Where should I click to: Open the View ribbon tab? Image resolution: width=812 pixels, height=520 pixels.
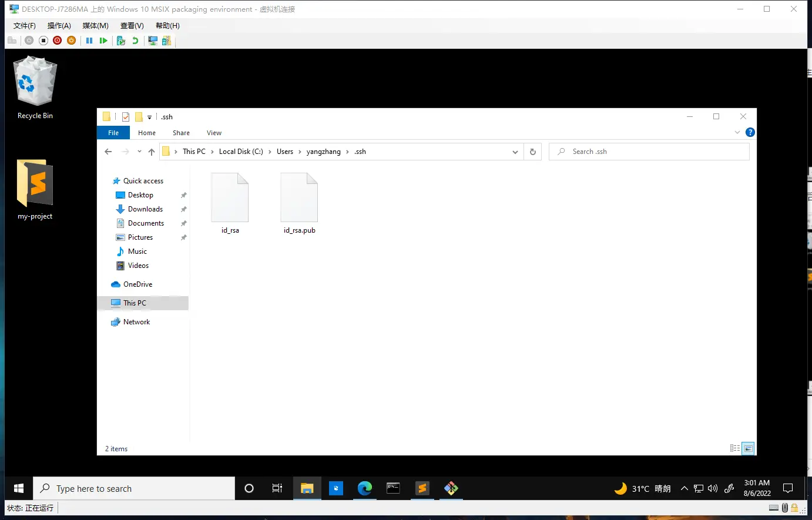pos(214,133)
